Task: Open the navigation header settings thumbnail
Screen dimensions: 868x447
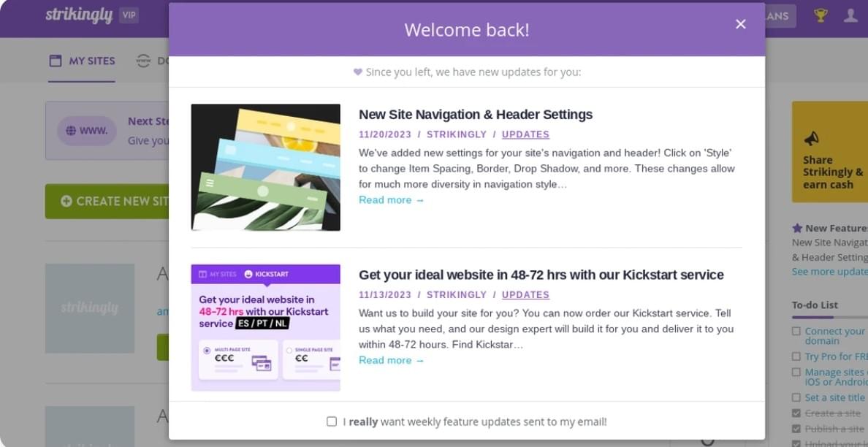Action: pos(266,167)
